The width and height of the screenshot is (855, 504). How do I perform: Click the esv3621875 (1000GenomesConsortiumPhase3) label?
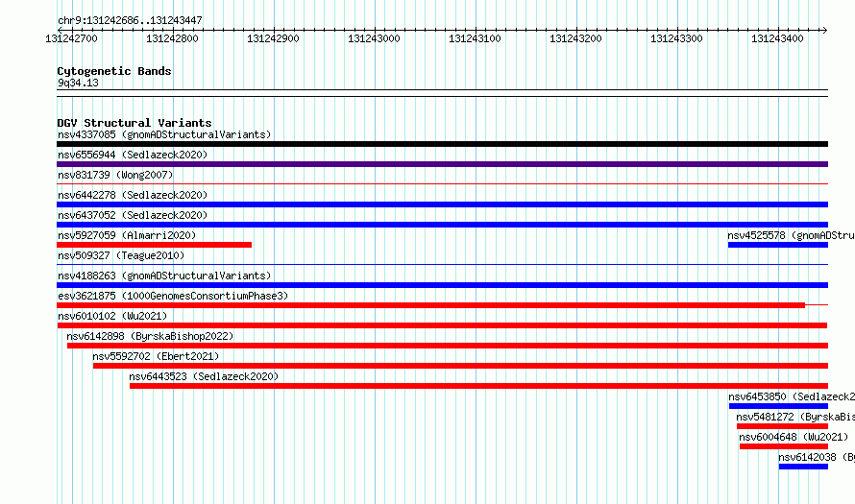pyautogui.click(x=173, y=296)
